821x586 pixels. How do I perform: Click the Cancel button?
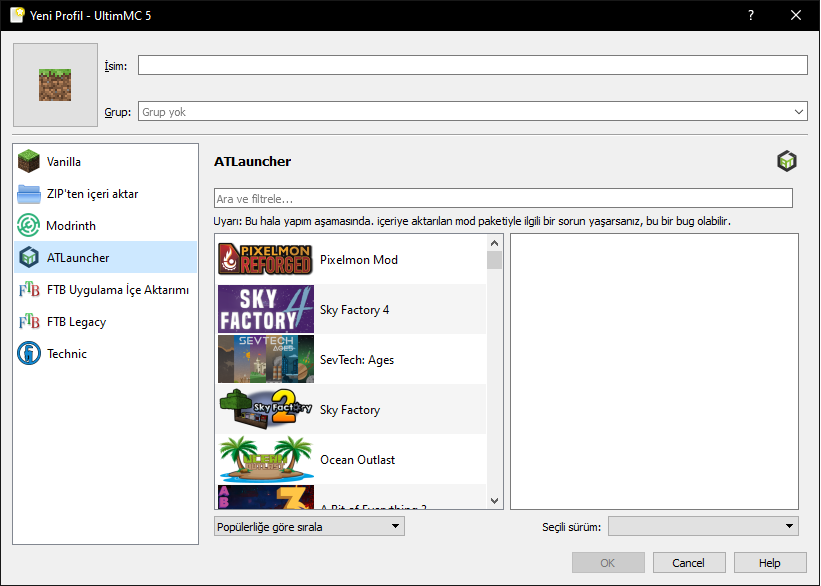689,562
